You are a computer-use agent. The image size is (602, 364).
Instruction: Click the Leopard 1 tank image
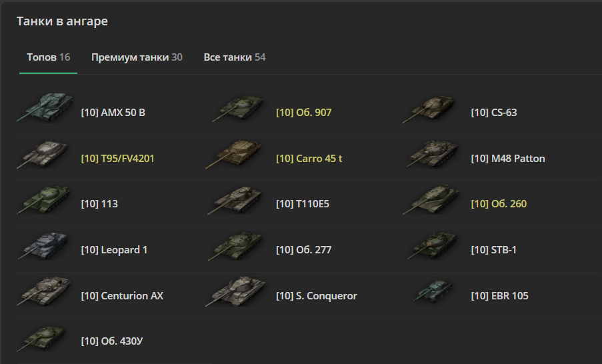coord(44,247)
